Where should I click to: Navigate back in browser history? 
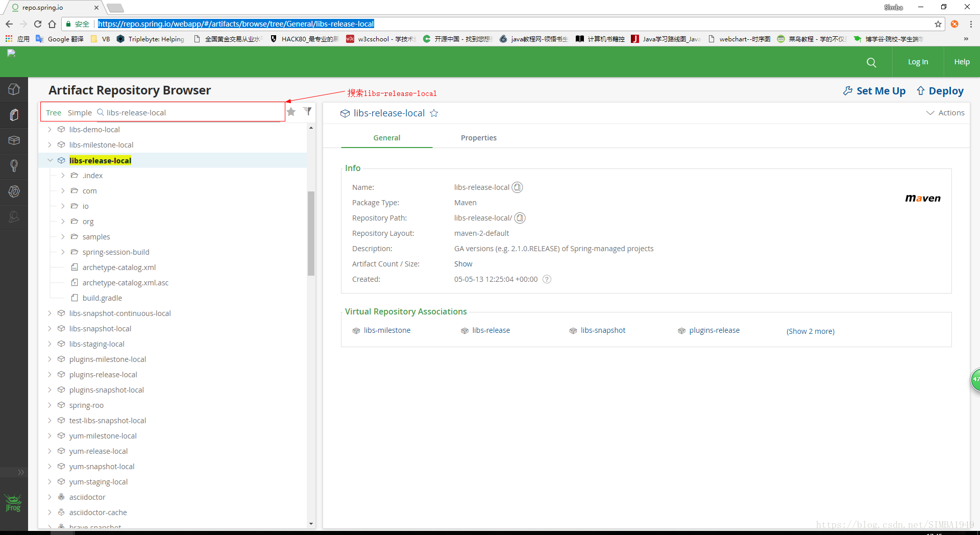pos(9,24)
